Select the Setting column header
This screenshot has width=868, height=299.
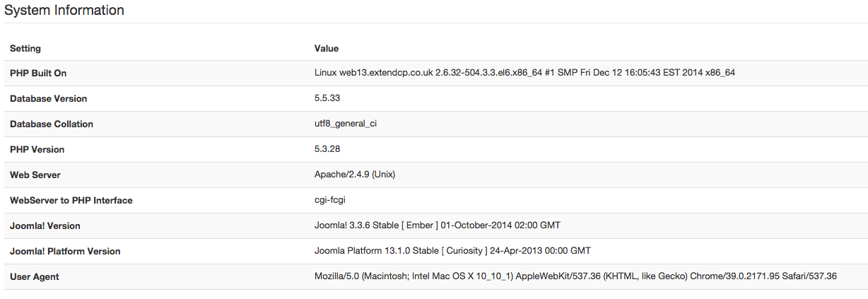pyautogui.click(x=25, y=49)
